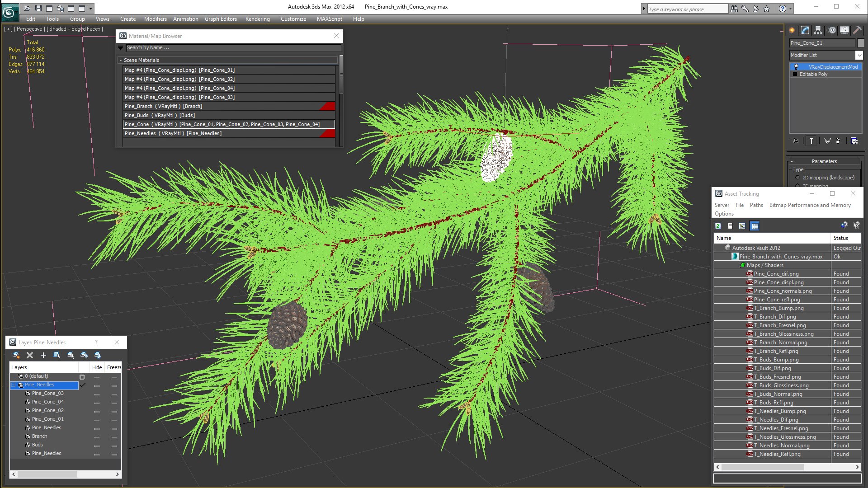Open the Utilities hammer panel tab
The height and width of the screenshot is (488, 868).
pyautogui.click(x=857, y=30)
